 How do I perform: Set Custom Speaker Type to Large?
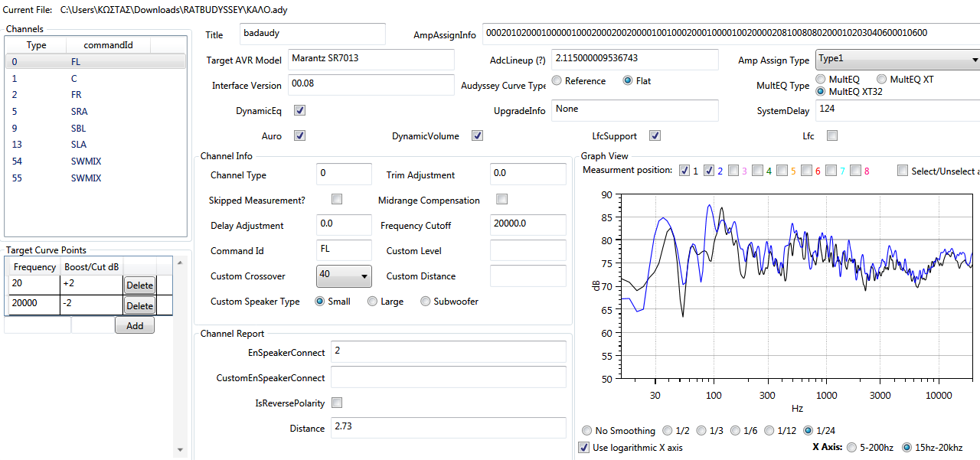pos(373,302)
